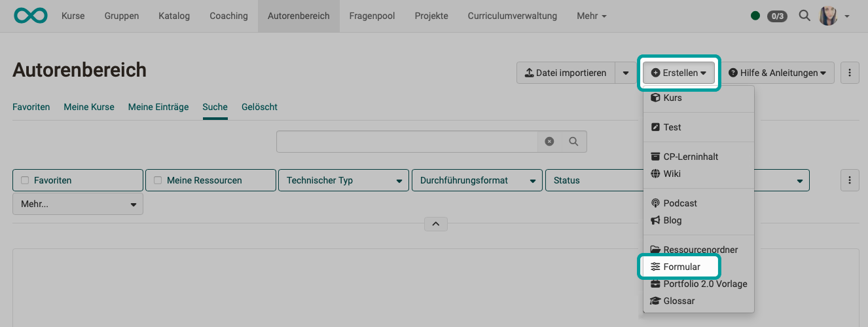This screenshot has width=868, height=327.
Task: Choose Test in the Erstellen menu
Action: click(698, 127)
